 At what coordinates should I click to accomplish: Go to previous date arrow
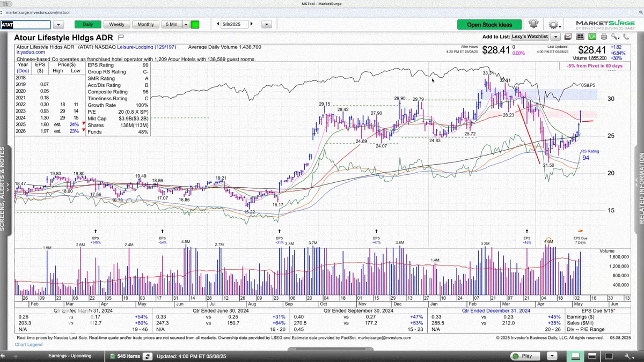click(218, 24)
